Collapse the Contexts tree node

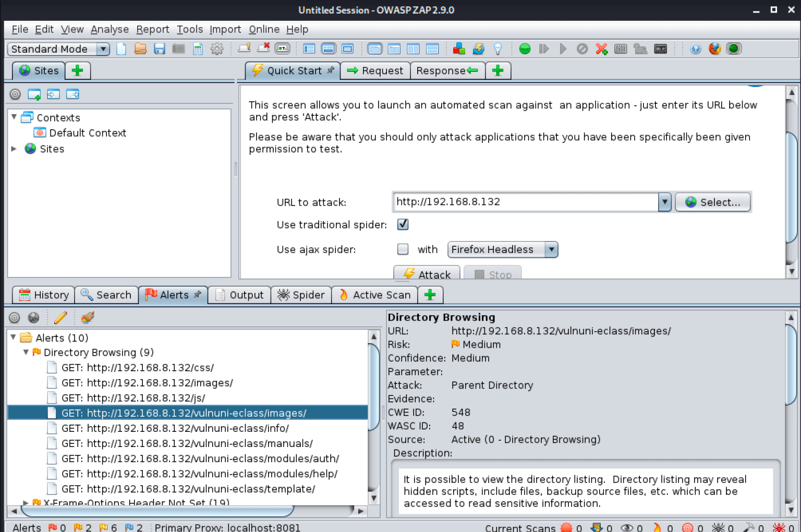pyautogui.click(x=14, y=117)
